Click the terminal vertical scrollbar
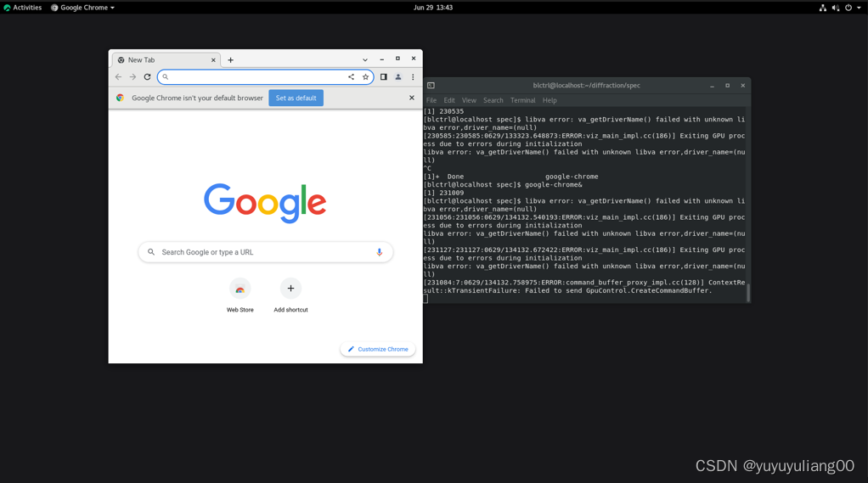 click(748, 293)
